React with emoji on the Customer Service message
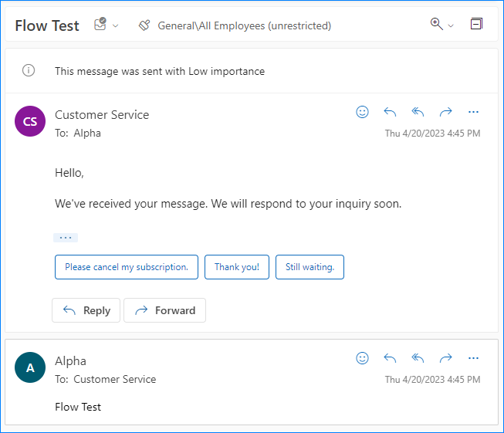Image resolution: width=504 pixels, height=433 pixels. point(362,112)
